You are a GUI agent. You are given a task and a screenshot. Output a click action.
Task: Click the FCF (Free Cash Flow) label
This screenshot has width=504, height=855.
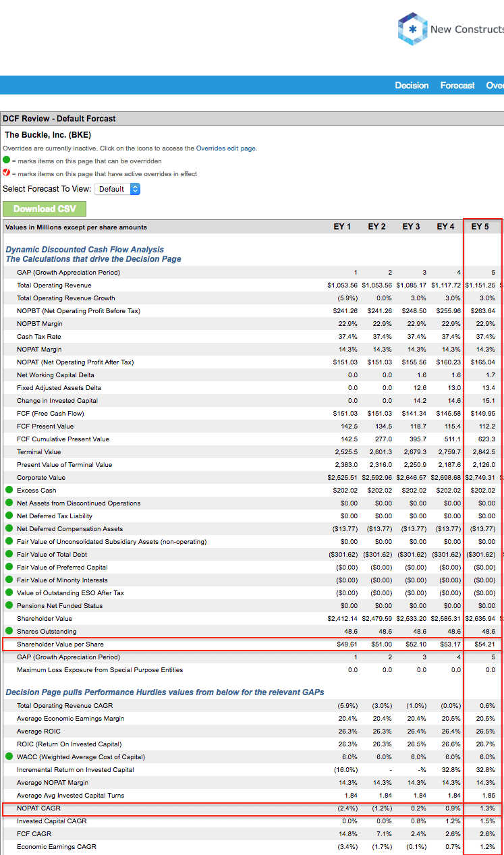coord(50,413)
